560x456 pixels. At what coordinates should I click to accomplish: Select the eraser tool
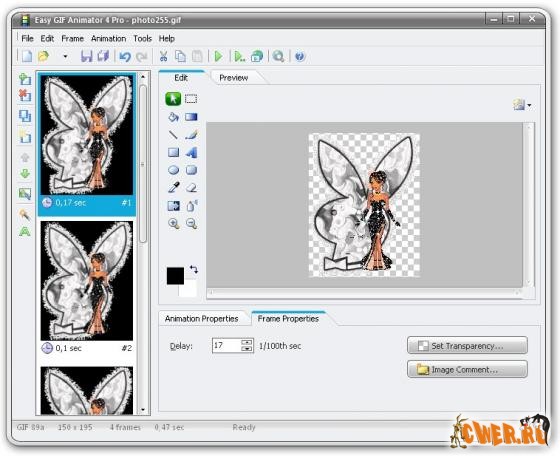tap(191, 187)
